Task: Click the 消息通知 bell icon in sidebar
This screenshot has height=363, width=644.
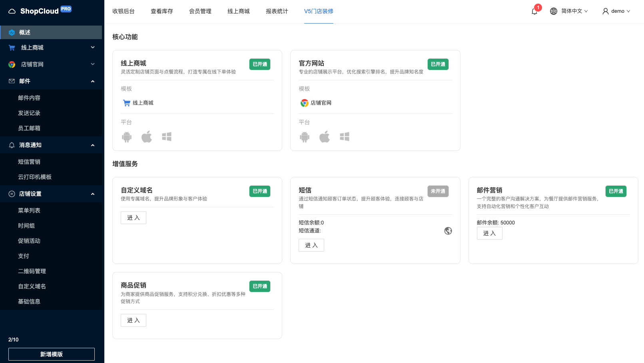Action: [x=12, y=145]
